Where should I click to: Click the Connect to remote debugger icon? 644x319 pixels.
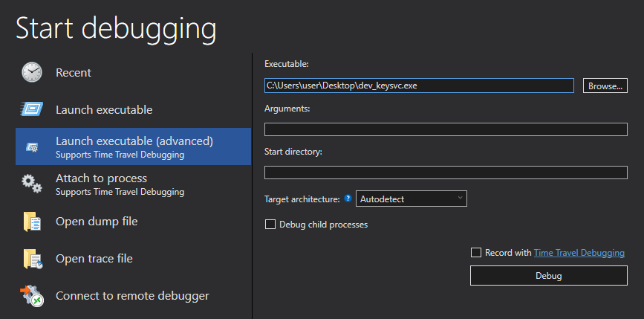[x=32, y=296]
